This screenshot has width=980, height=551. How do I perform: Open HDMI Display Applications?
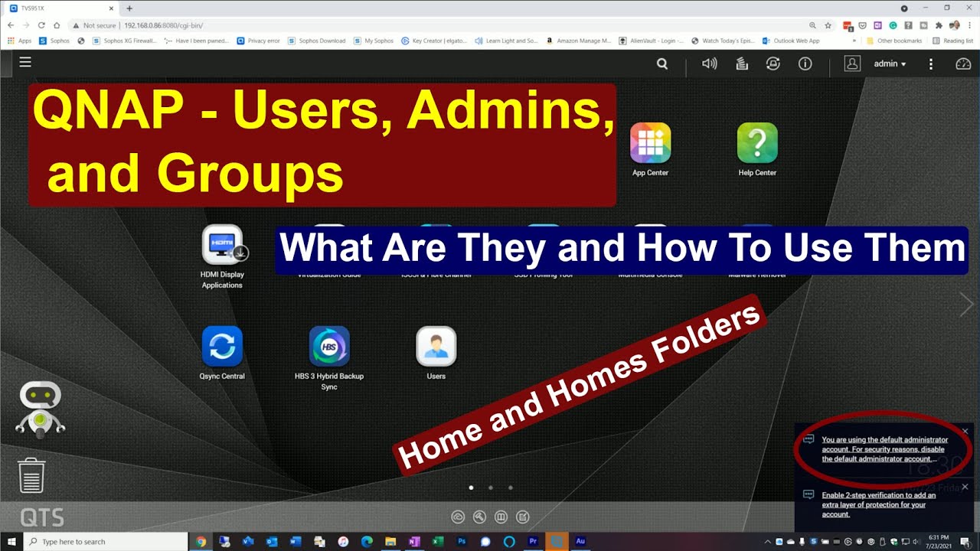[x=222, y=257]
